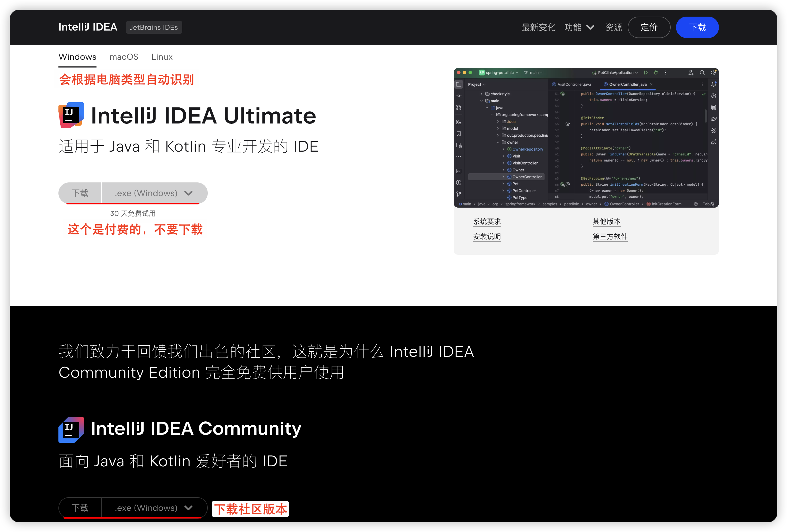Click the JetBrains IDEs badge
Screen dimensions: 787x532
(x=154, y=27)
